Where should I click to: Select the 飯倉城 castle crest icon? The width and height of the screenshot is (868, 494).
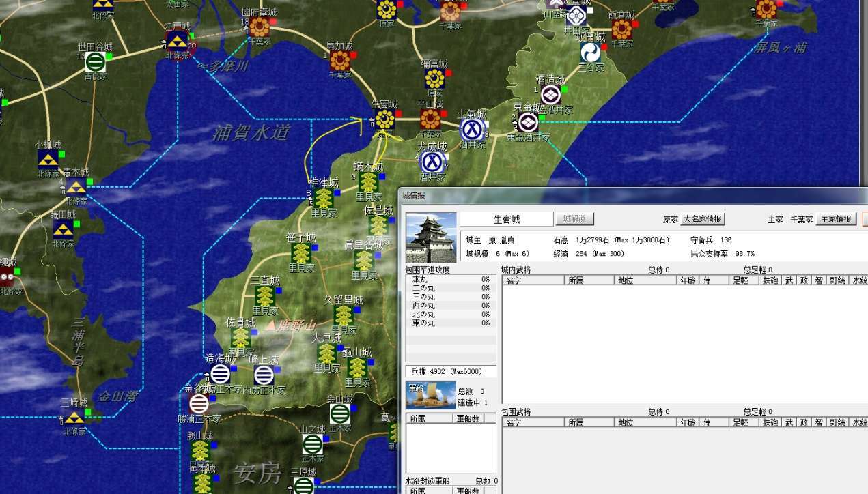tap(621, 29)
